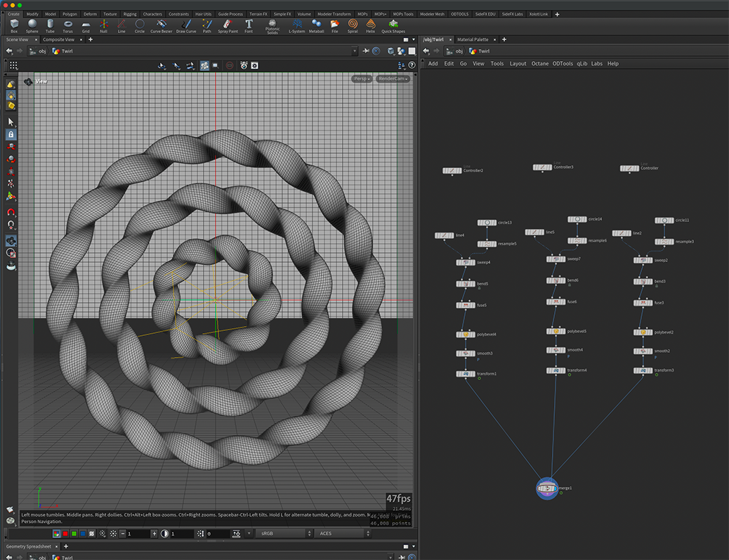Choose the Move tool in left toolbar
The width and height of the screenshot is (729, 560).
pyautogui.click(x=11, y=147)
